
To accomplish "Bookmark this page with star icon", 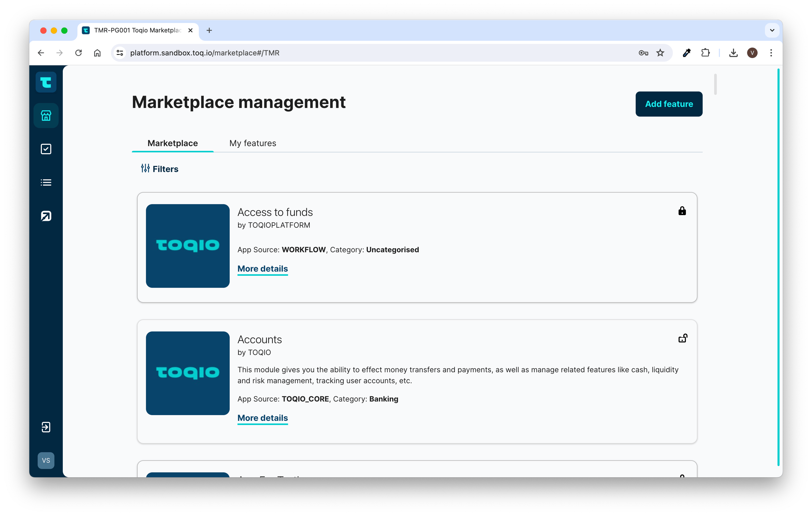I will click(660, 53).
